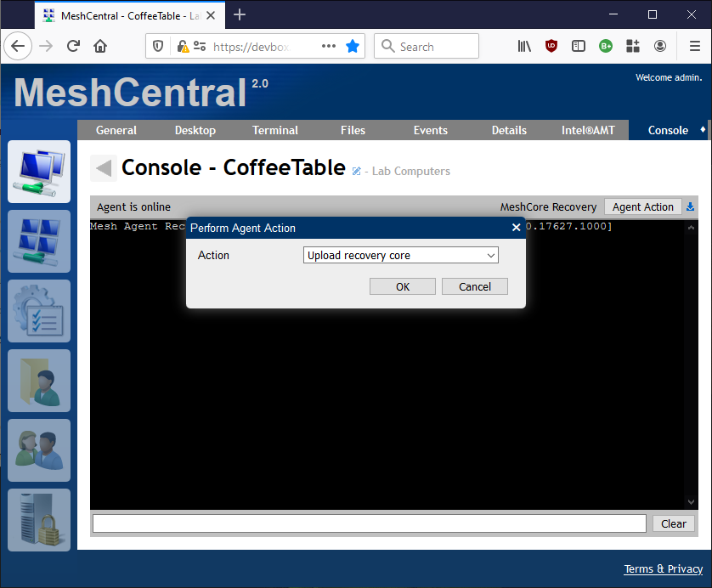Switch to the Terminal tab

(275, 130)
